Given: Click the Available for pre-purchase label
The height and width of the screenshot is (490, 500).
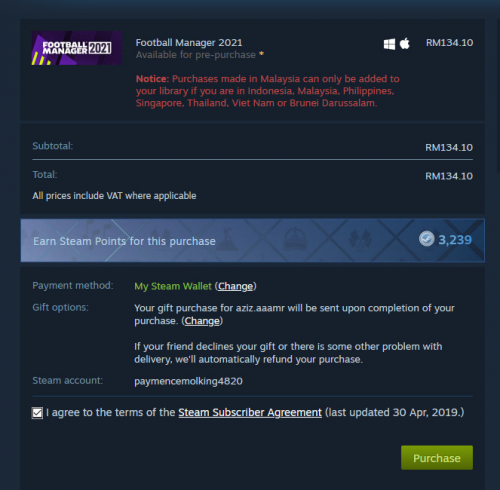Looking at the screenshot, I should [x=196, y=54].
